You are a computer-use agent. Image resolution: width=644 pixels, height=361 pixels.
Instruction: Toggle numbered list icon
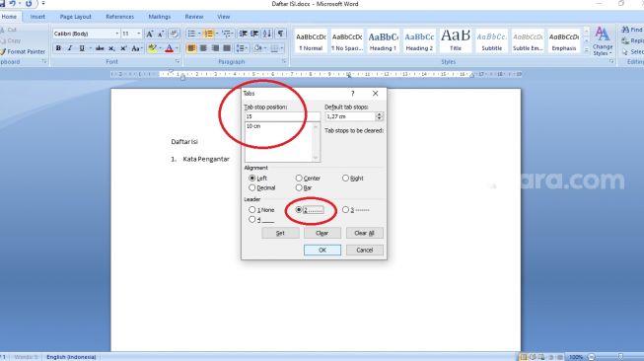click(x=209, y=34)
